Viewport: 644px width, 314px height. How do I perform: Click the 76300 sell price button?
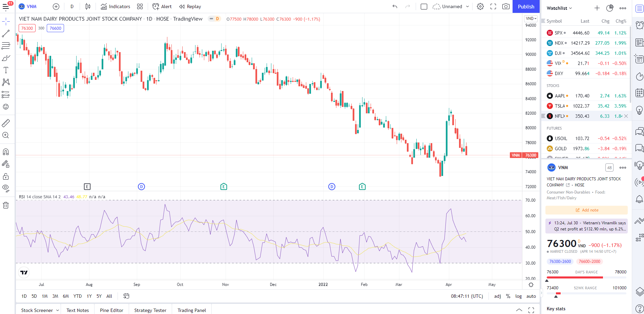[27, 28]
